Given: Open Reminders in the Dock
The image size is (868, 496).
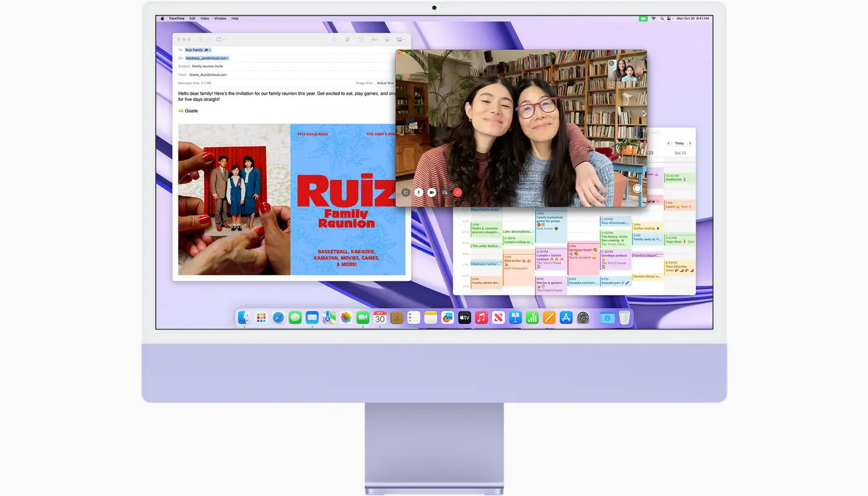Looking at the screenshot, I should pos(414,317).
